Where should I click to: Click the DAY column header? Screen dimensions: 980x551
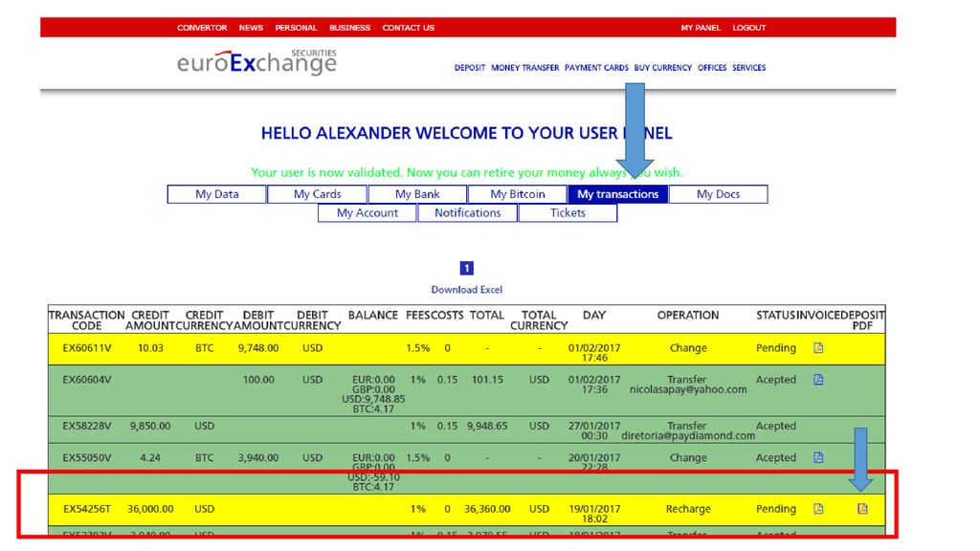click(594, 316)
